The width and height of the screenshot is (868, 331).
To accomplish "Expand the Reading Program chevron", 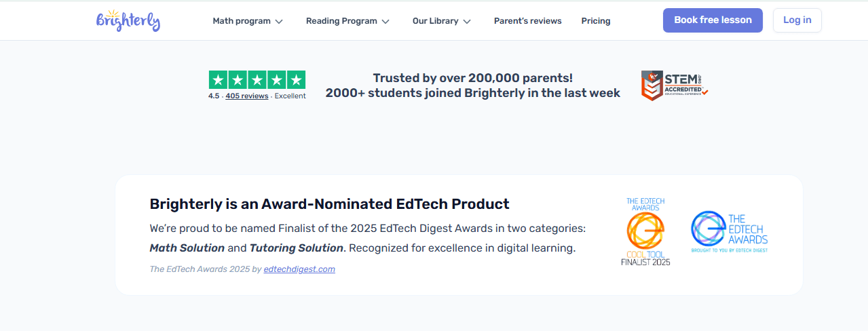I will [385, 21].
